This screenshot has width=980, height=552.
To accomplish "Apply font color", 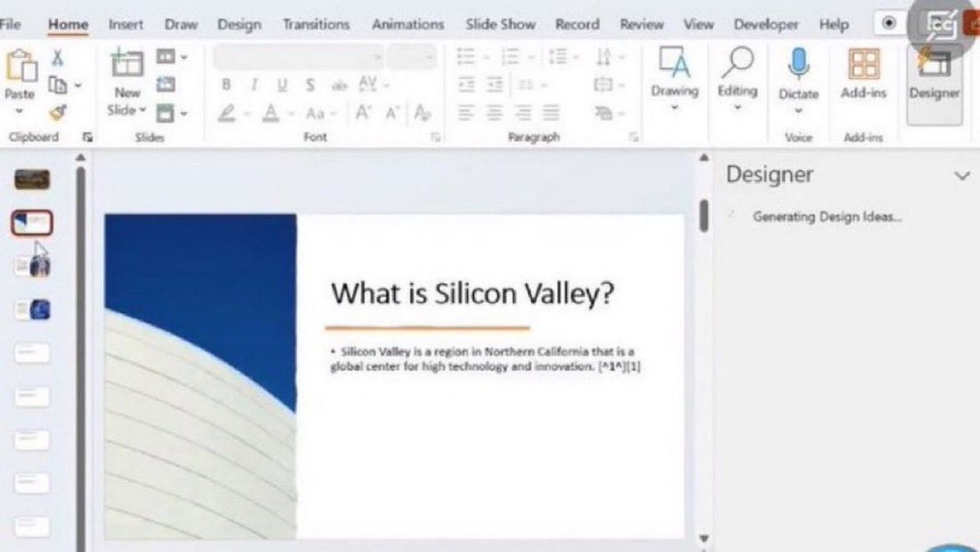I will [271, 113].
